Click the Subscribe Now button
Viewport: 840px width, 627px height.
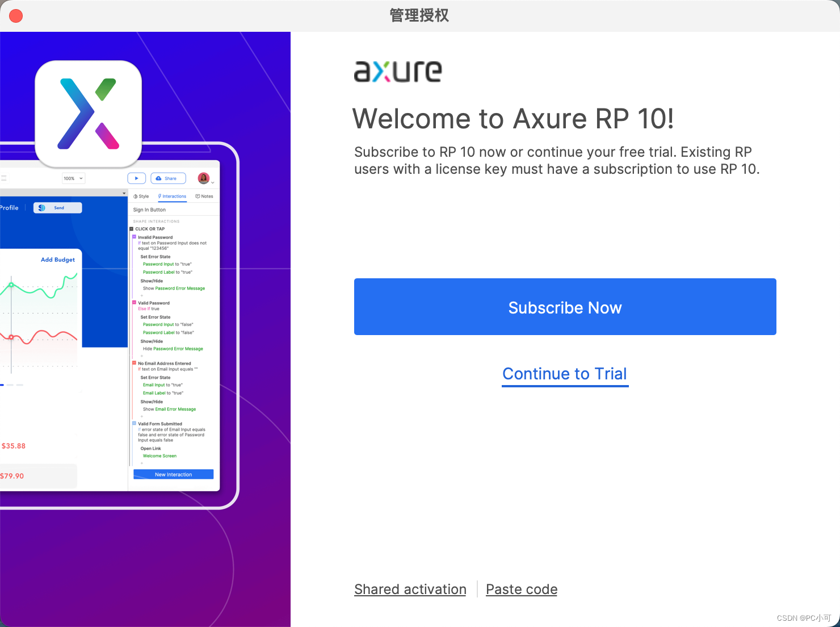click(x=565, y=307)
